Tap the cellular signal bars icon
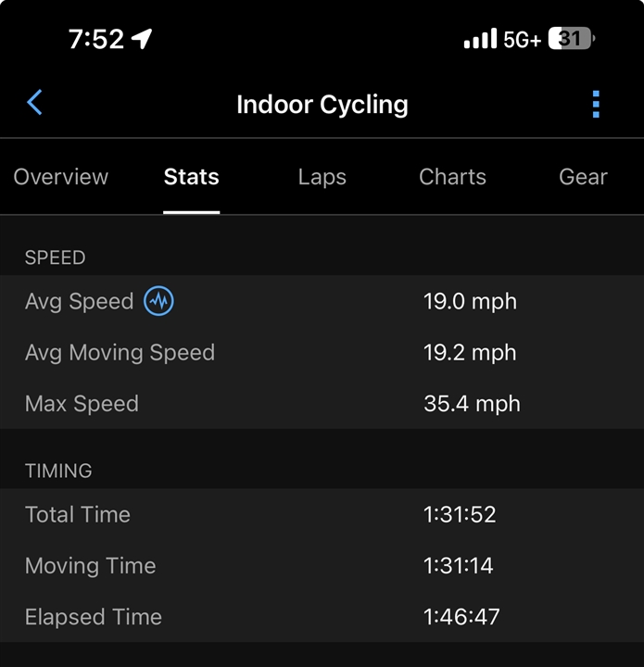Image resolution: width=644 pixels, height=667 pixels. [480, 38]
